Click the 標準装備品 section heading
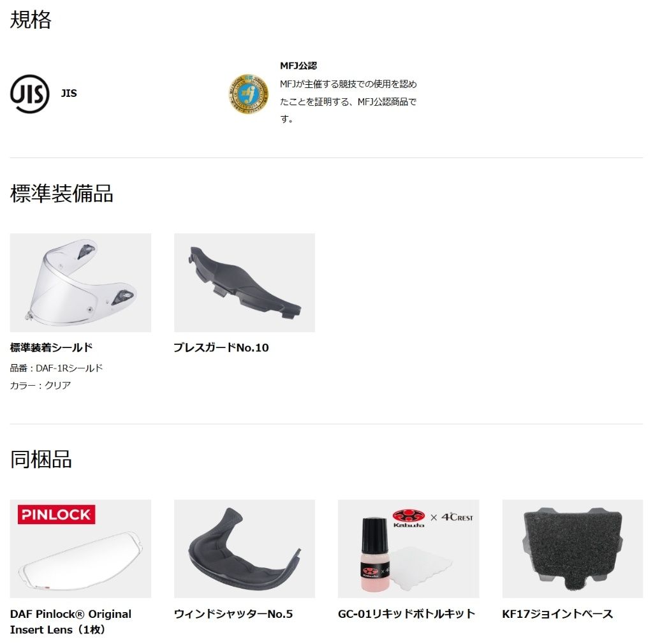The height and width of the screenshot is (644, 653). coord(62,194)
